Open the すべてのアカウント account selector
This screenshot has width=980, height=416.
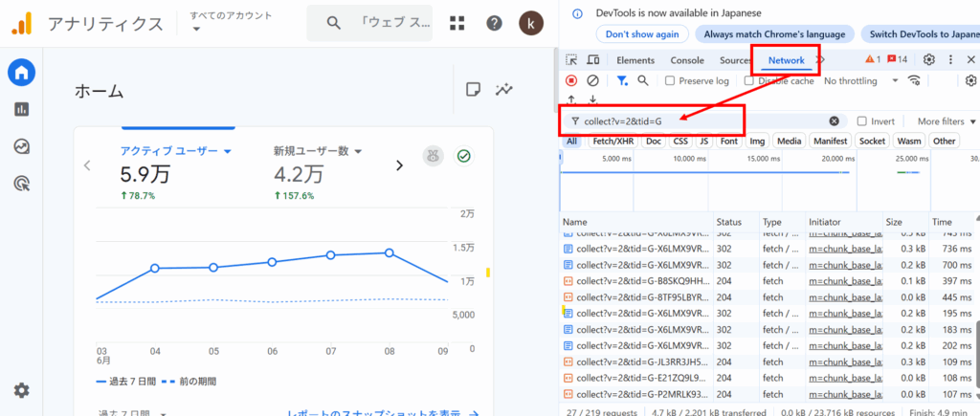coord(231,21)
